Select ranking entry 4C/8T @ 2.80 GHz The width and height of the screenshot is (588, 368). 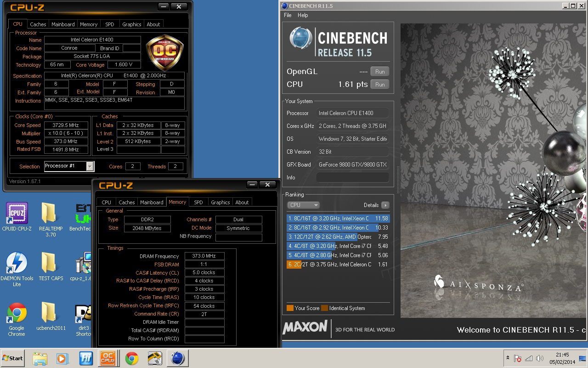(x=338, y=255)
